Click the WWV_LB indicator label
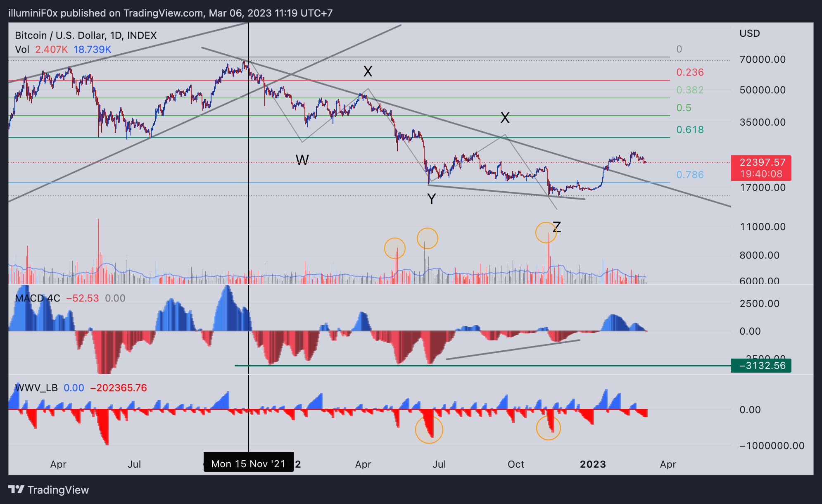Image resolution: width=822 pixels, height=504 pixels. click(x=36, y=388)
